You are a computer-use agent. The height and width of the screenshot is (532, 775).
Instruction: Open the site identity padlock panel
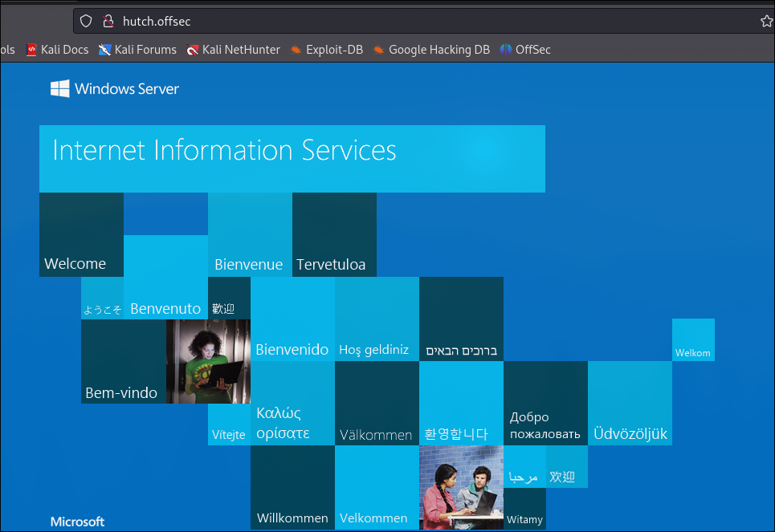[108, 21]
